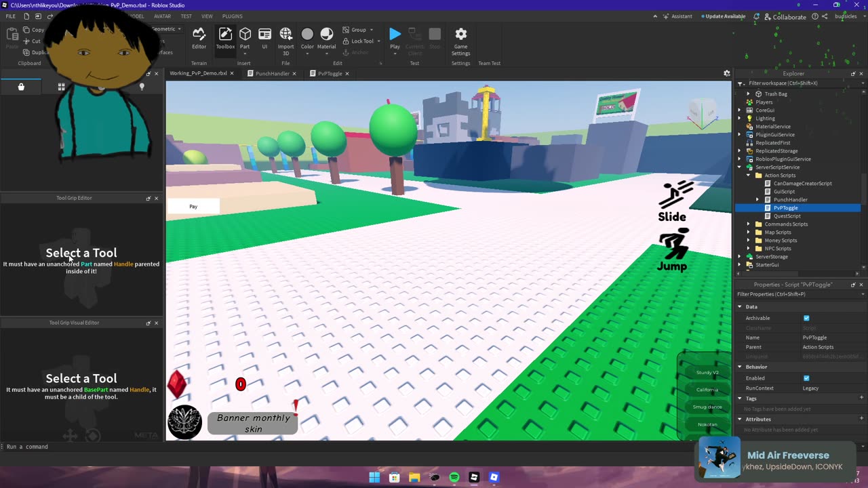Click the Copy clipboard icon
The image size is (868, 488).
point(26,30)
